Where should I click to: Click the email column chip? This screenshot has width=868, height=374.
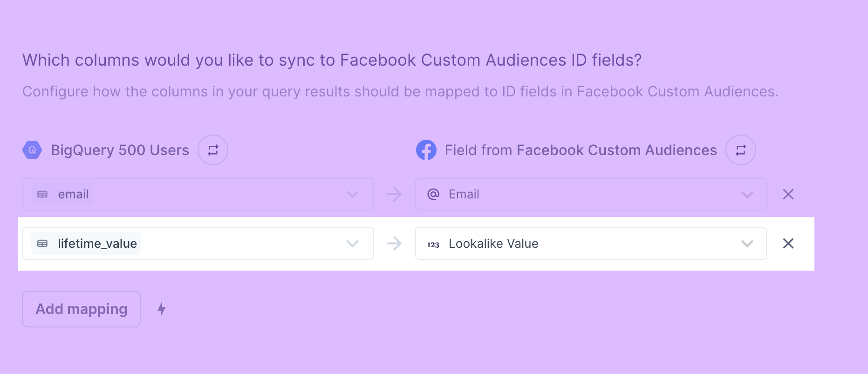62,194
